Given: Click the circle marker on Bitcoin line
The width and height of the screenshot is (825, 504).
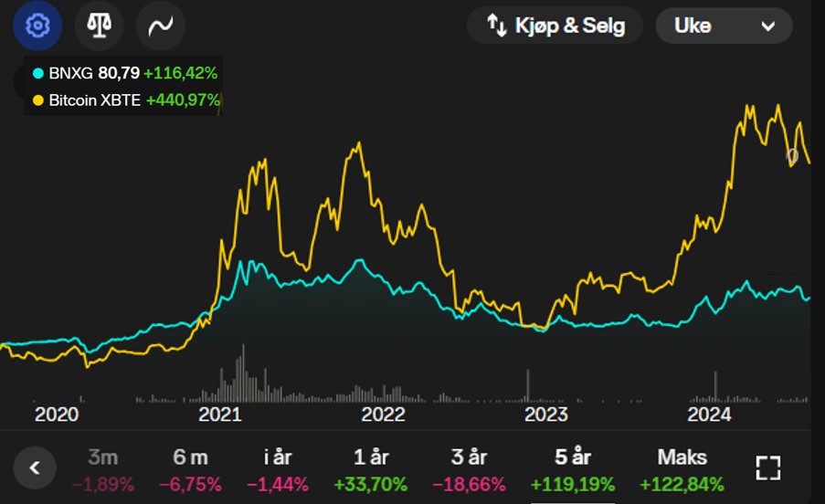Looking at the screenshot, I should click(x=792, y=155).
